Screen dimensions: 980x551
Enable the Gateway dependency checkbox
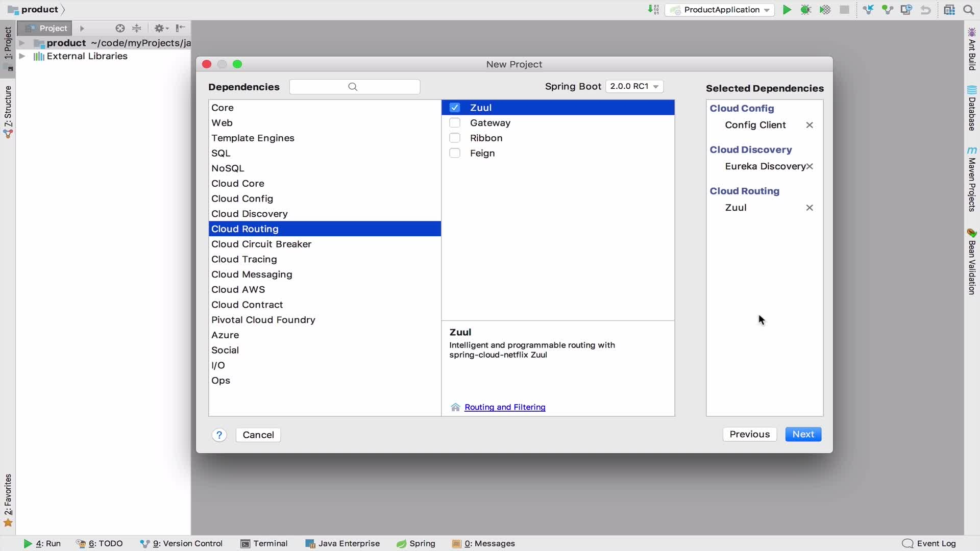(454, 123)
